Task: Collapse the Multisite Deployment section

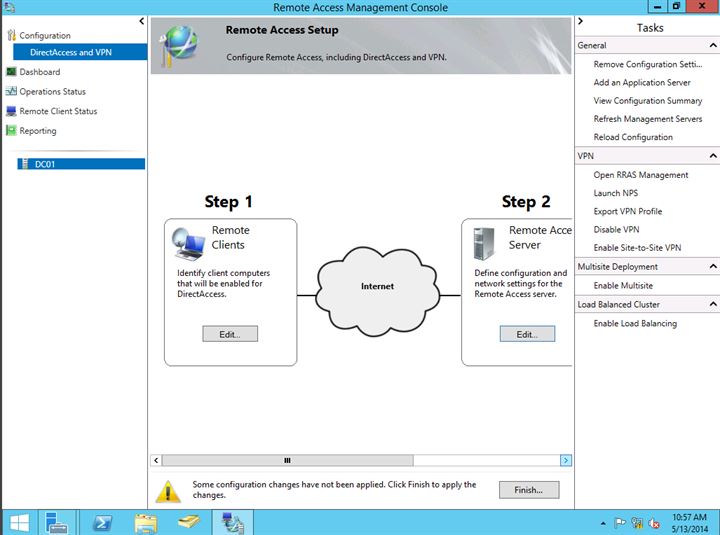Action: pos(712,267)
